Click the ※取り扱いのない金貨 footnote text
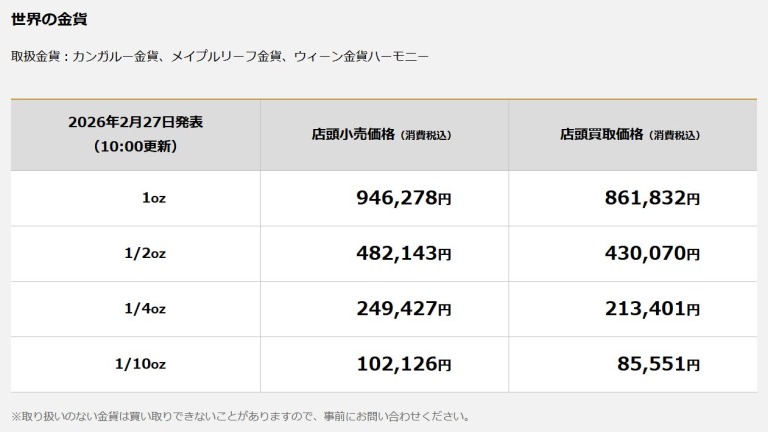 coord(240,416)
